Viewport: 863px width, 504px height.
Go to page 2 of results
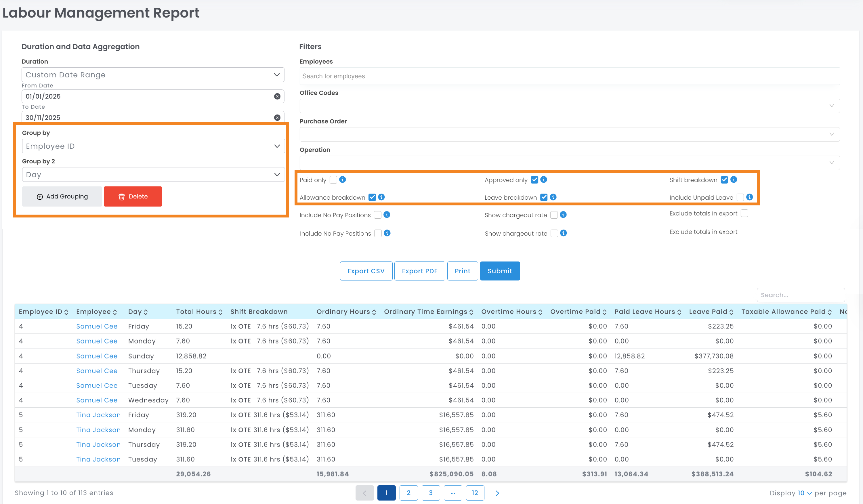coord(408,493)
